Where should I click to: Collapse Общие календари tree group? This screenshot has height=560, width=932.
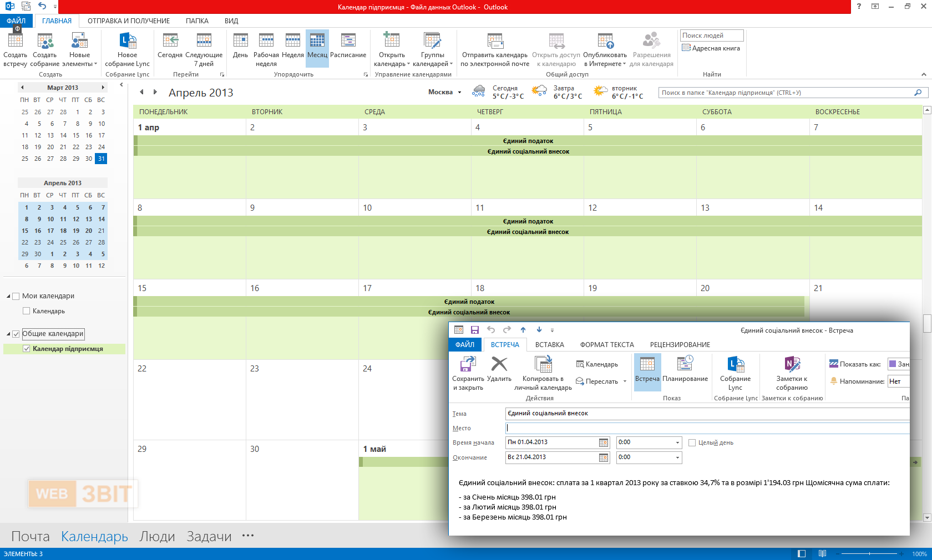[x=8, y=334]
